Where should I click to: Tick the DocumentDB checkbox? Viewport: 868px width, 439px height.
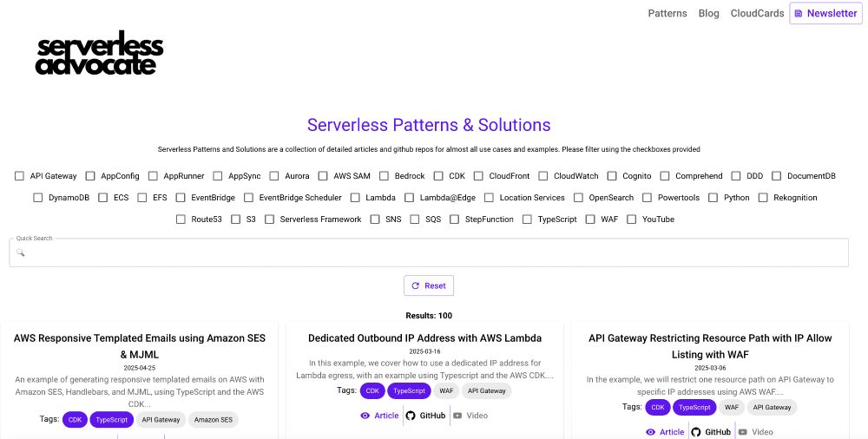point(777,175)
